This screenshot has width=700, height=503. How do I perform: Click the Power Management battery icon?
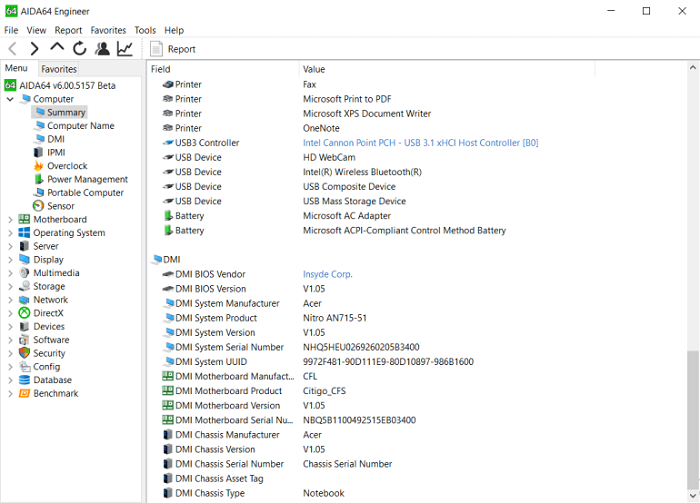pyautogui.click(x=39, y=179)
